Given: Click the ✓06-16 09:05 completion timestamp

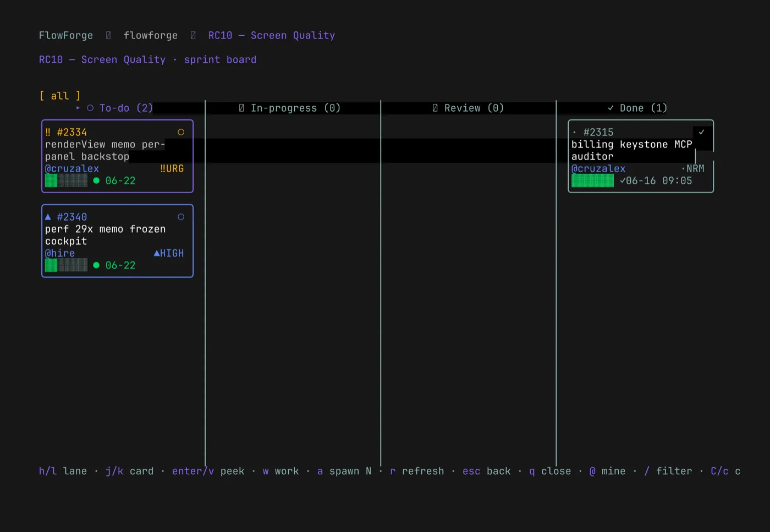Looking at the screenshot, I should coord(656,180).
